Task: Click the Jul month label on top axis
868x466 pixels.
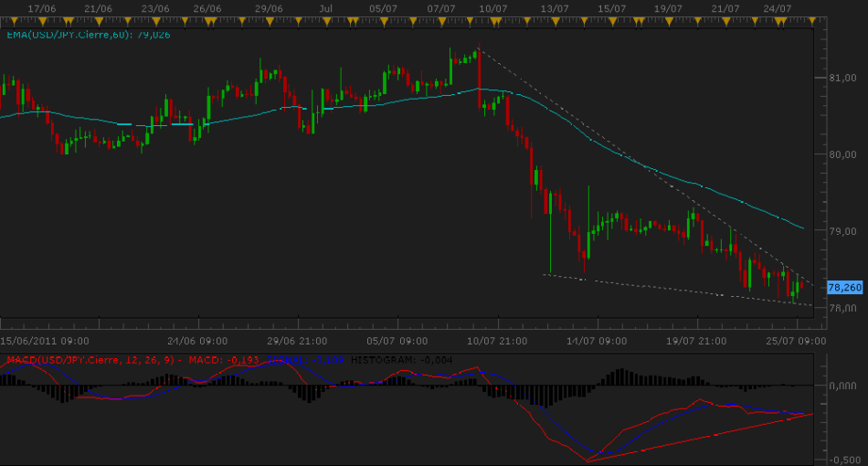Action: click(326, 7)
